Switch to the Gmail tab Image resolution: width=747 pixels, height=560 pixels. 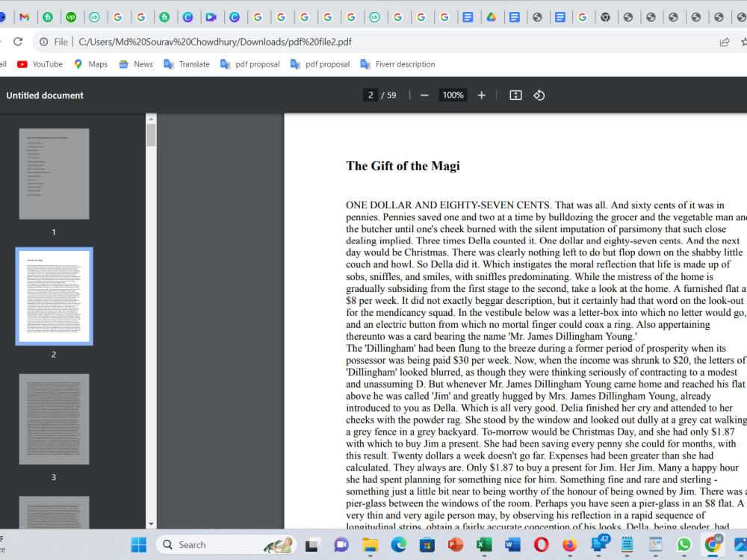25,17
